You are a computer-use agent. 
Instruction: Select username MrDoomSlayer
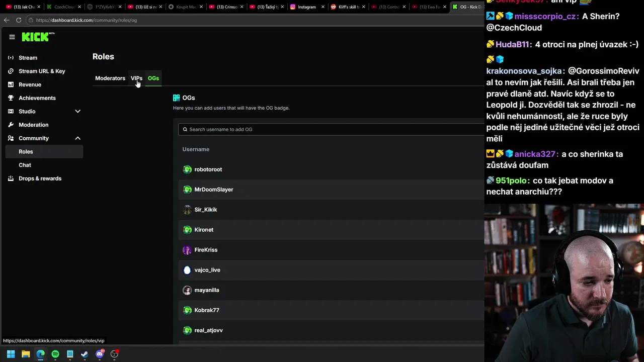pos(214,190)
